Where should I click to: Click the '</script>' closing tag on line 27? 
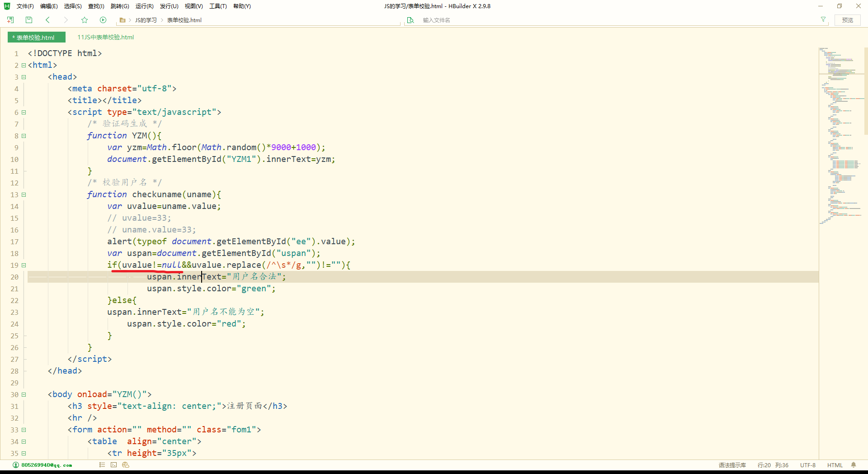[90, 359]
